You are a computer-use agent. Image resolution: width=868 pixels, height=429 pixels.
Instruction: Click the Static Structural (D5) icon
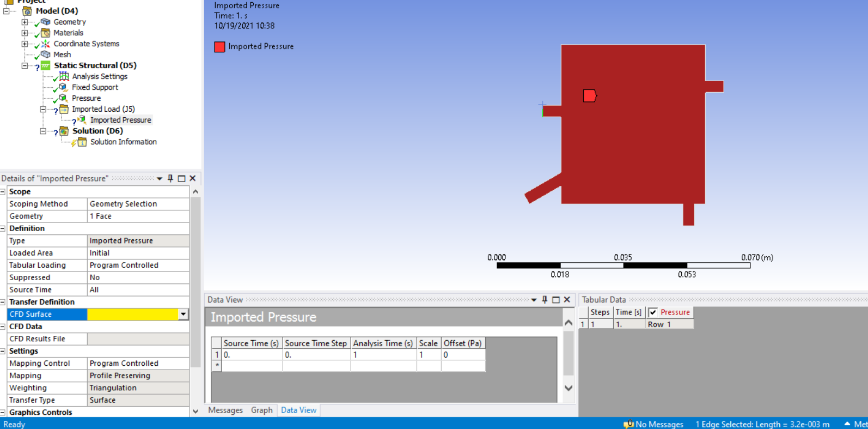45,65
